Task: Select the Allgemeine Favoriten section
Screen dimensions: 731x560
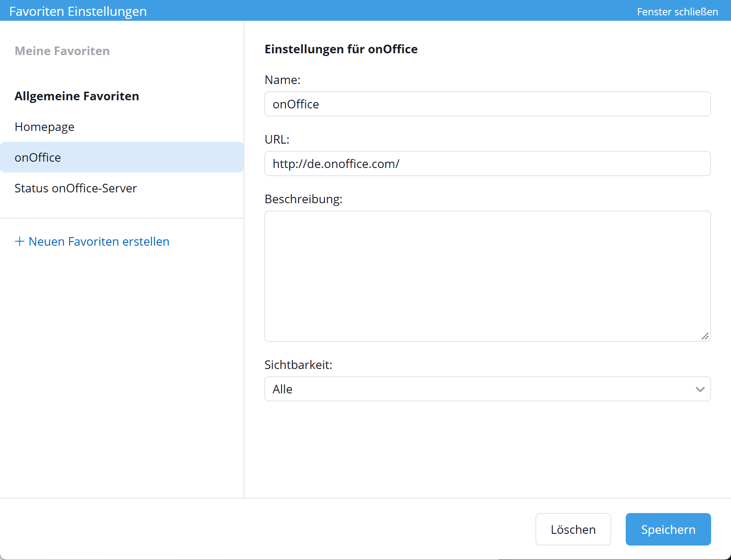Action: (77, 96)
